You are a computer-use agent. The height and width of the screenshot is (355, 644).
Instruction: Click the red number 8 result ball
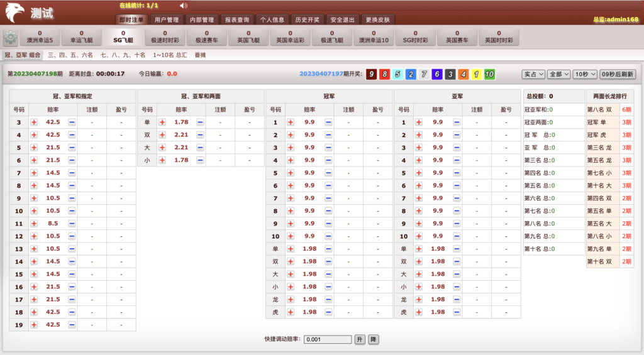[384, 74]
